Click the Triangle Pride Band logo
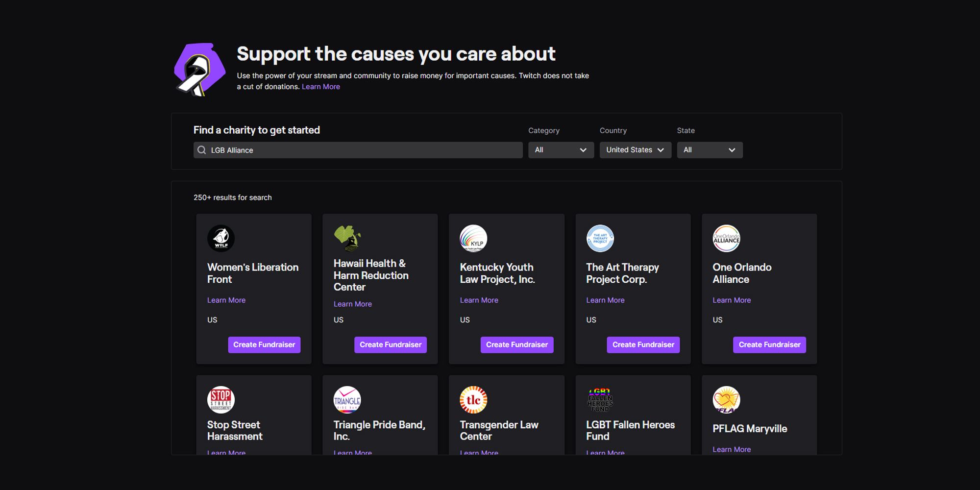 (347, 400)
